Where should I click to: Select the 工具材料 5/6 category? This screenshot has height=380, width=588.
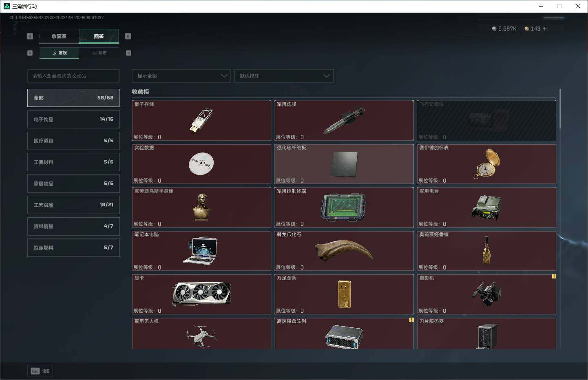click(x=73, y=162)
